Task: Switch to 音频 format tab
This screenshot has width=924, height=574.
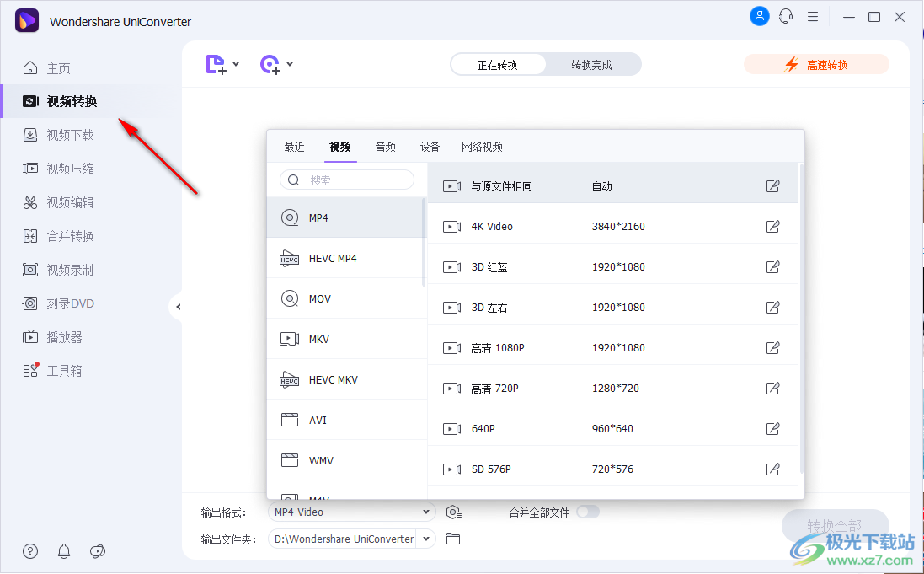Action: (x=386, y=147)
